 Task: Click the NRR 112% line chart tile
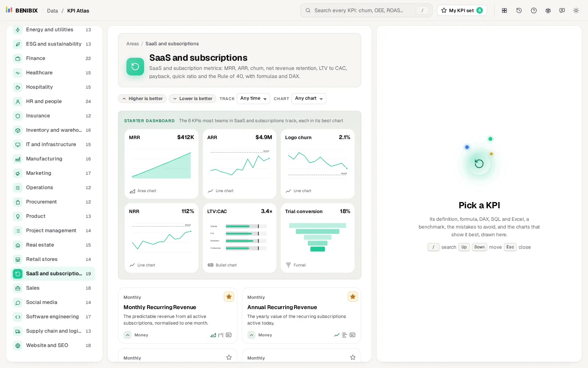coord(161,238)
